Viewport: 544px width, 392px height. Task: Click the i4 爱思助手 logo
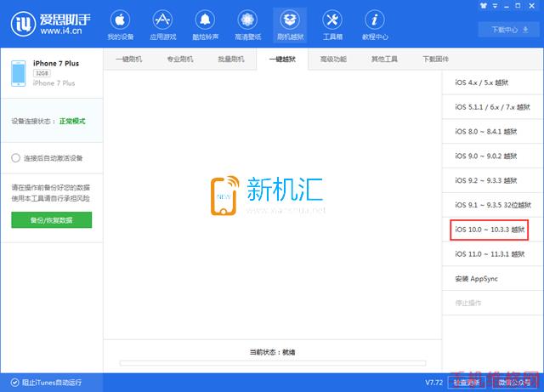pos(51,24)
